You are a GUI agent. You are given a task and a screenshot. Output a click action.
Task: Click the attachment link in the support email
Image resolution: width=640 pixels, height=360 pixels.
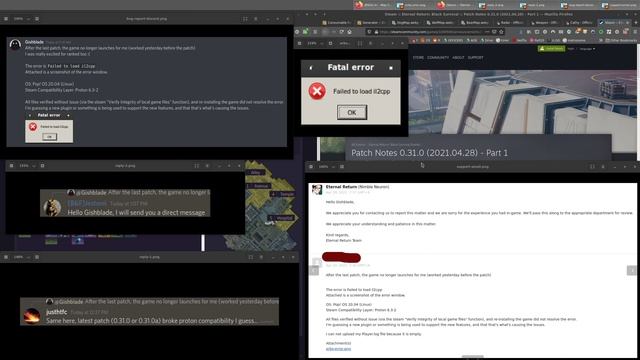[x=338, y=349]
